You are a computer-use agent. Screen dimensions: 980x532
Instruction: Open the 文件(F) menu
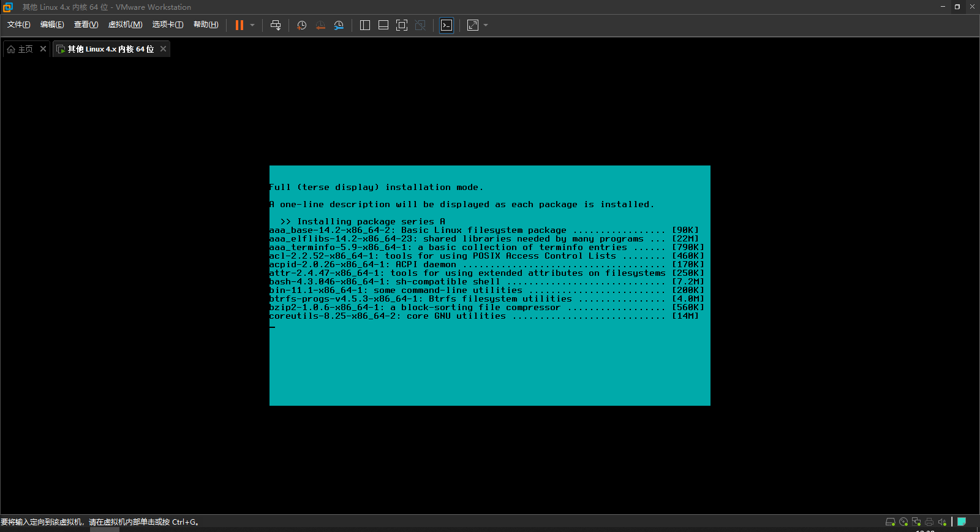pos(18,25)
